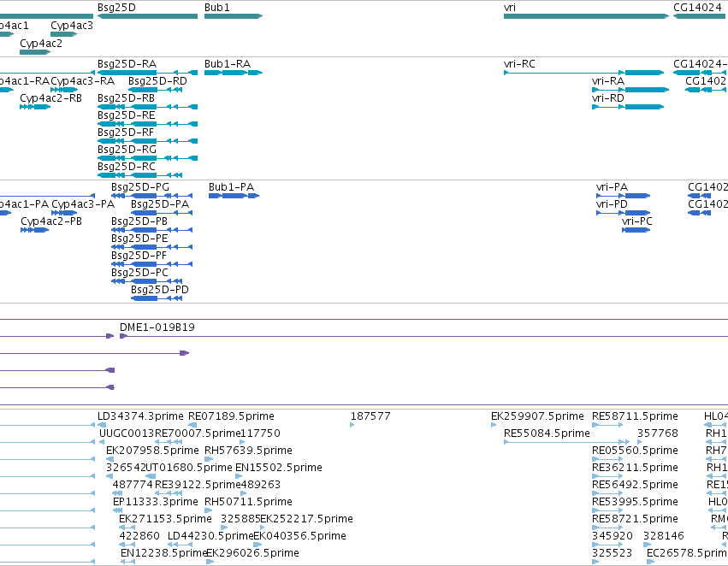
Task: Select transcript Bsg25D-RG
Action: [x=147, y=158]
